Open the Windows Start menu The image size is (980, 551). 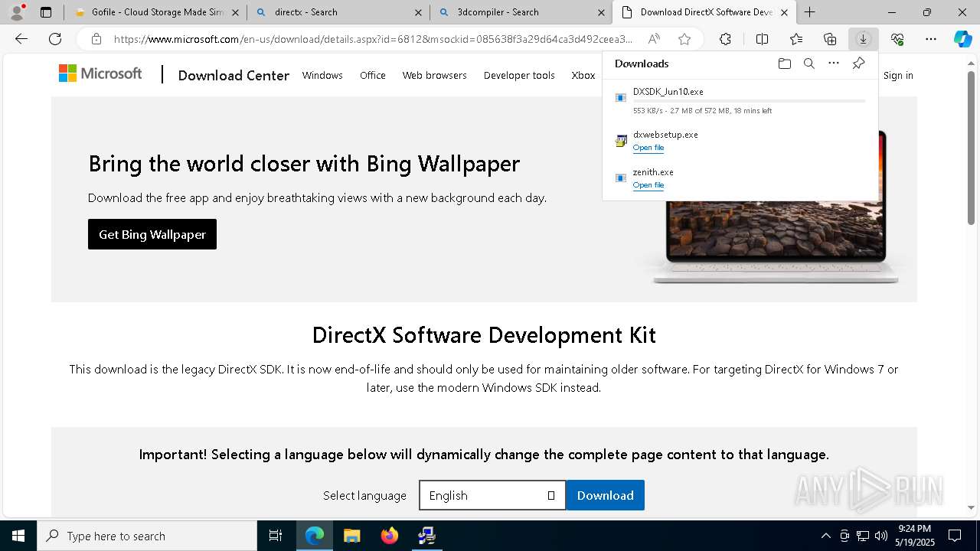[18, 536]
